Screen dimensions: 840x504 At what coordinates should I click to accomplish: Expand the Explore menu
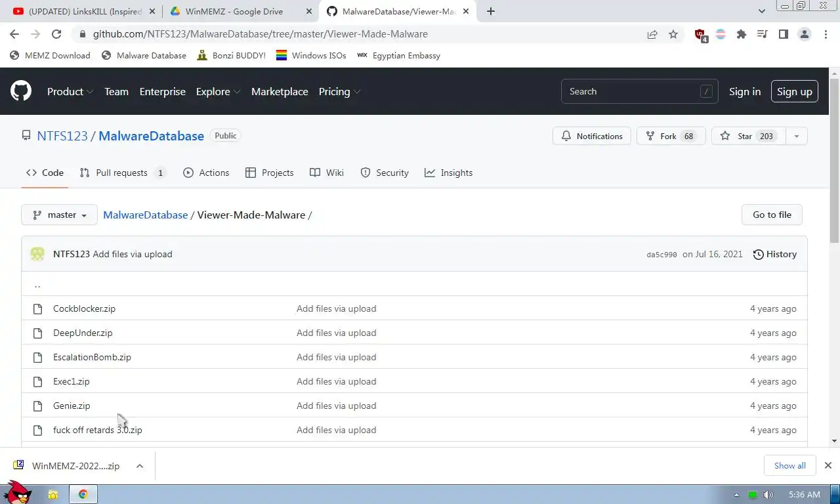click(218, 91)
